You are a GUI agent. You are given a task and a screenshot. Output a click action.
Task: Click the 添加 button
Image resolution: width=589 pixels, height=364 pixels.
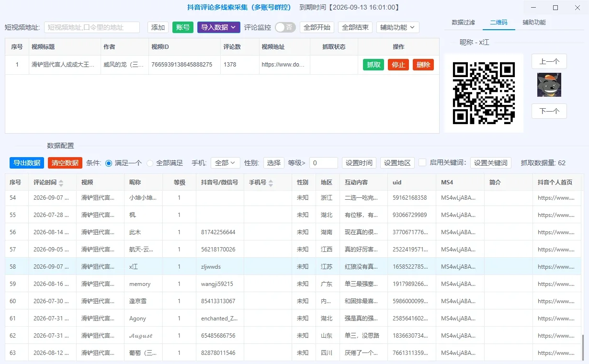[158, 27]
